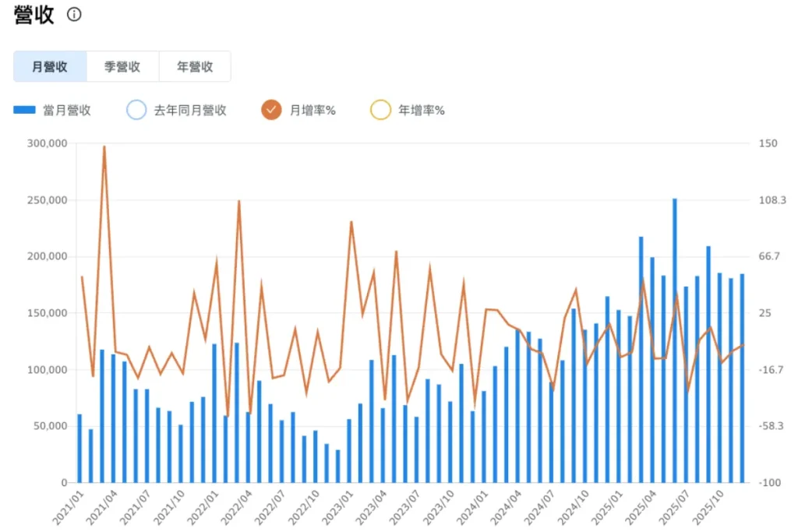Click the 2022/01 x-axis date label
The width and height of the screenshot is (798, 532).
[203, 508]
